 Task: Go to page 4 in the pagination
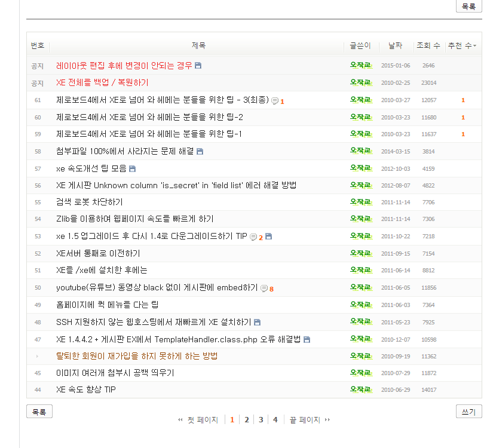pos(275,420)
